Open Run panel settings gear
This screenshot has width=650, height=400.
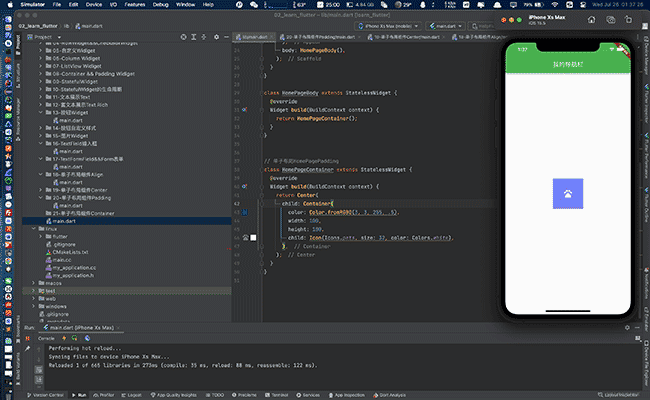point(627,327)
